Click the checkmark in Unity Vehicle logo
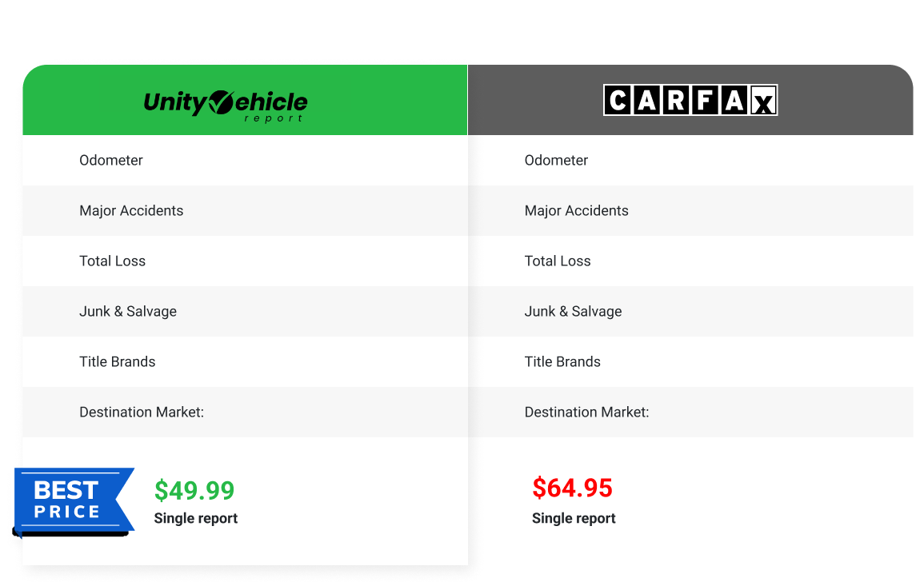Image resolution: width=924 pixels, height=586 pixels. tap(219, 102)
